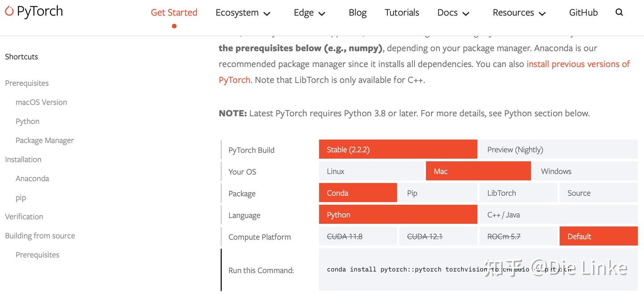Select the Source package option

pyautogui.click(x=598, y=193)
